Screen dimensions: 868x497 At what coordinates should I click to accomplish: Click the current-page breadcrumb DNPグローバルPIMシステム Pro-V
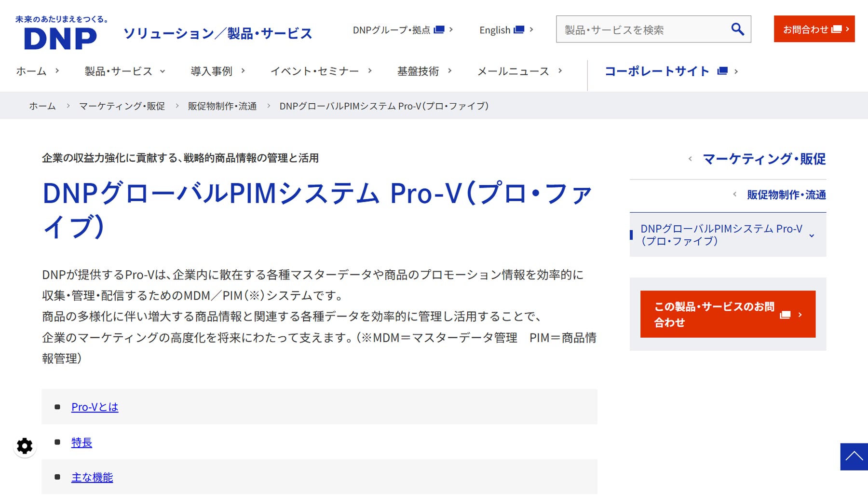click(384, 106)
